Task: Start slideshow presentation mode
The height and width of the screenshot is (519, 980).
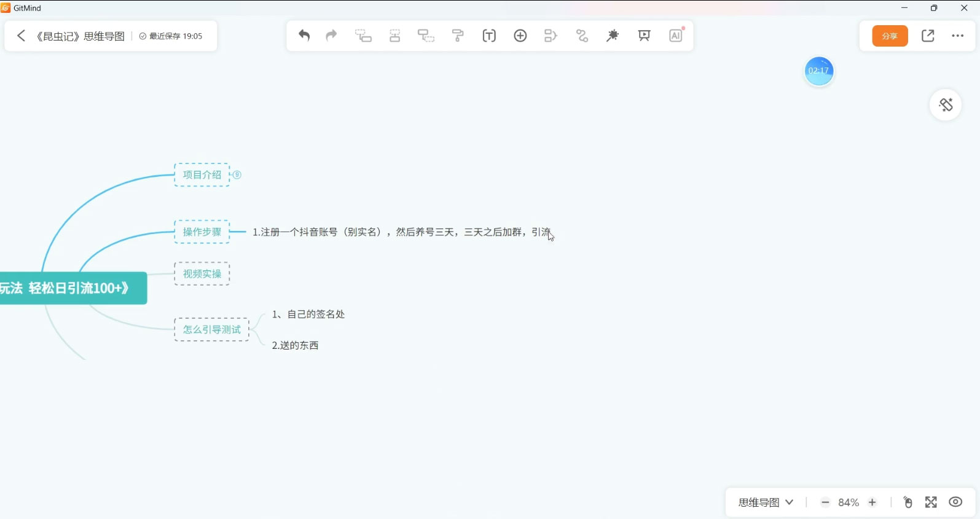Action: click(645, 36)
